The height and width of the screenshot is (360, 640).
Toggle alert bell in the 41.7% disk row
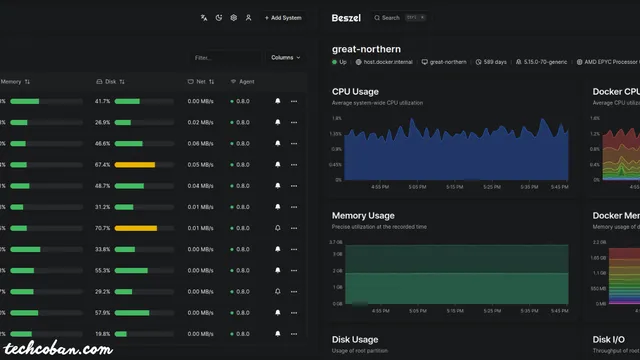tap(278, 101)
